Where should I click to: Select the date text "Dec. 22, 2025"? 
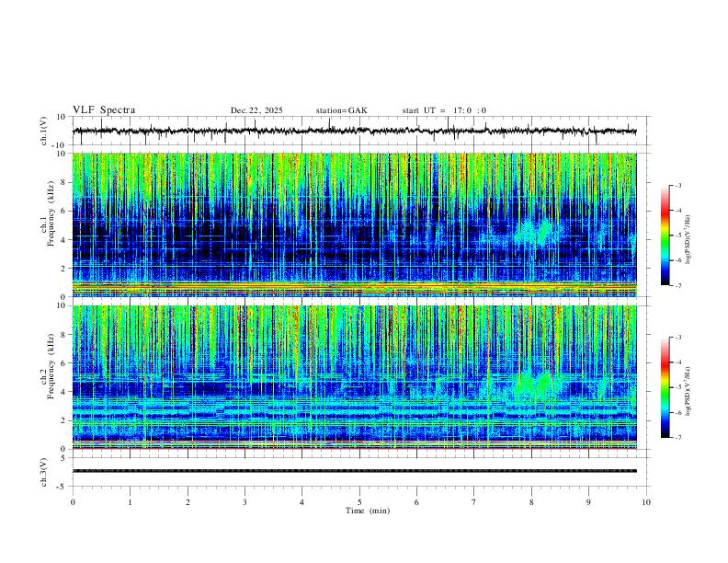coord(256,110)
